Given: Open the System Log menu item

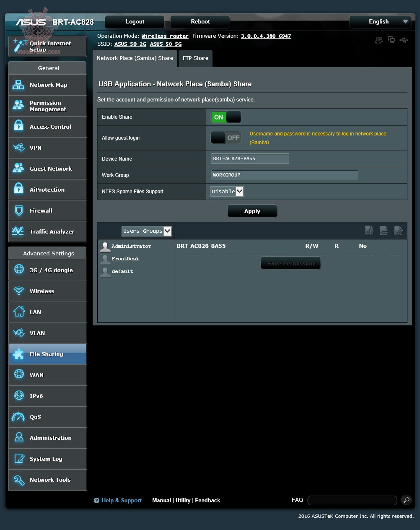Looking at the screenshot, I should click(47, 459).
